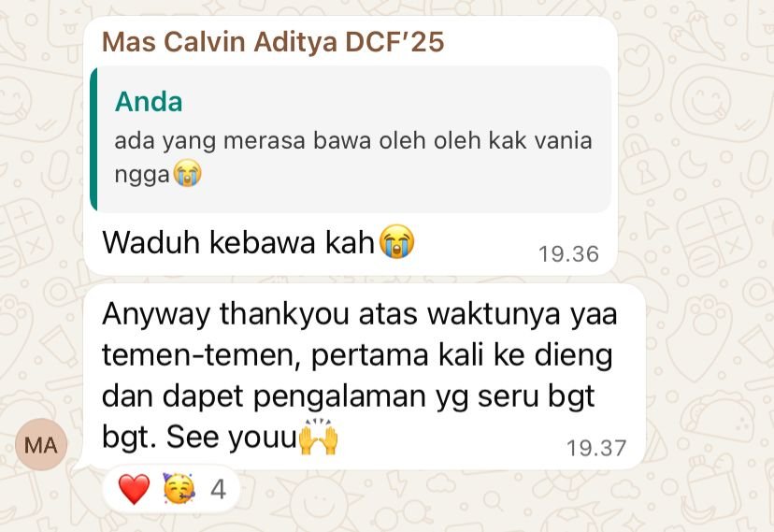Click the 19.36 message timestamp
This screenshot has width=774, height=532.
[568, 254]
